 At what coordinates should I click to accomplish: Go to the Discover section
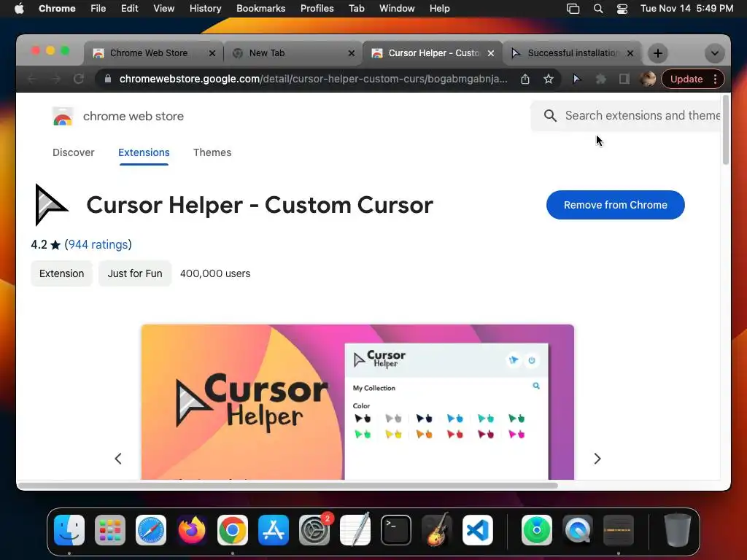[x=74, y=152]
